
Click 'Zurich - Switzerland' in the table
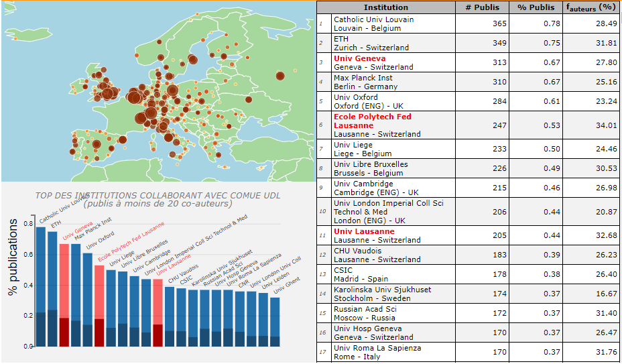(x=371, y=48)
